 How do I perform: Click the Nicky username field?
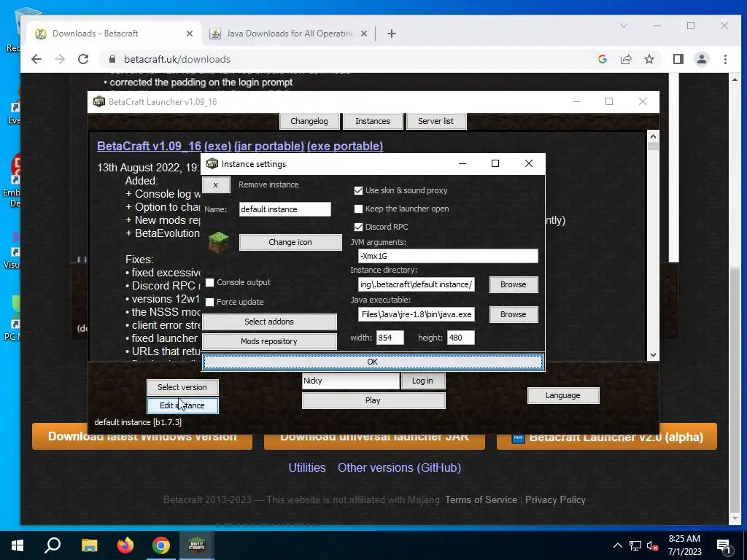(x=351, y=381)
